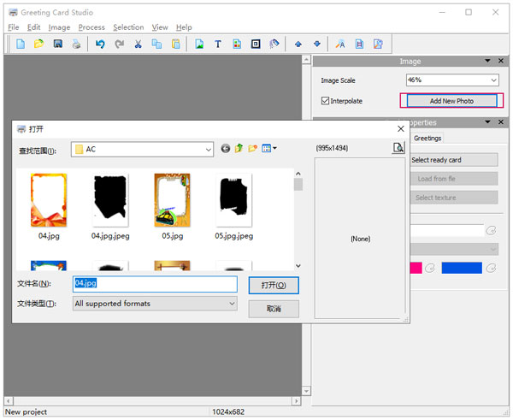Click the go-up-one-folder icon in dialog

[x=239, y=149]
